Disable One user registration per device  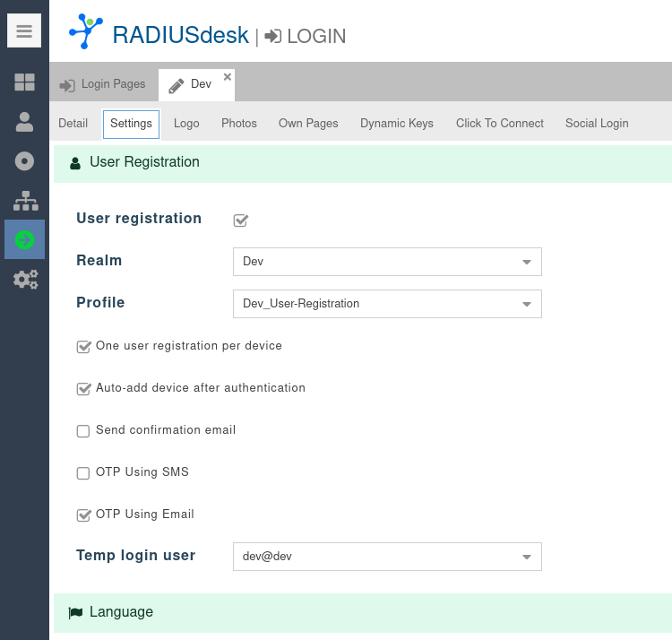tap(83, 347)
